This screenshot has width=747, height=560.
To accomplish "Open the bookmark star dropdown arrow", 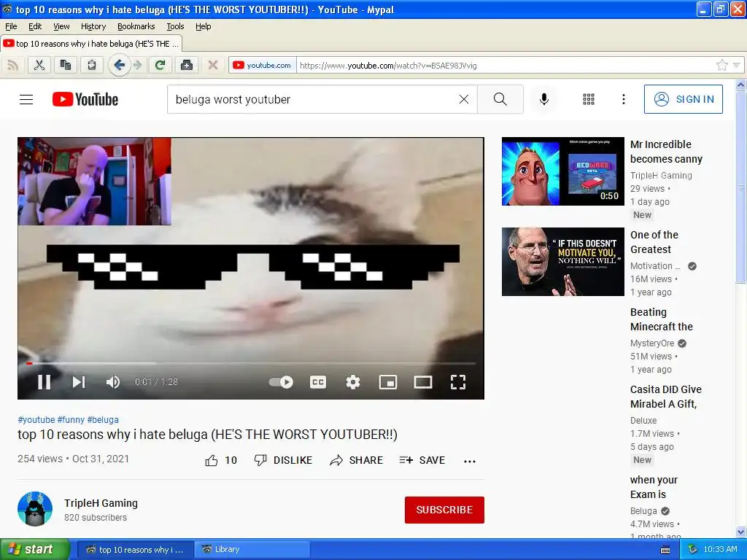I will pos(737,65).
